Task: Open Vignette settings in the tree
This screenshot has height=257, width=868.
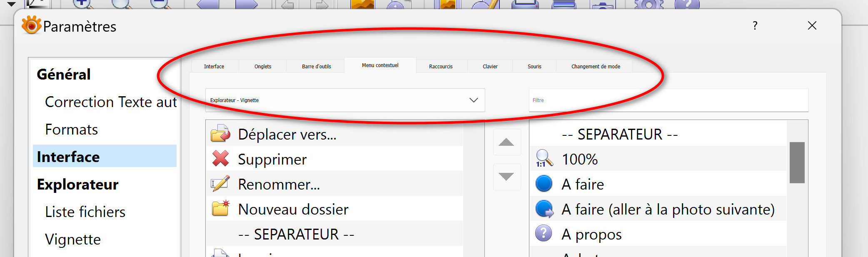Action: tap(73, 240)
